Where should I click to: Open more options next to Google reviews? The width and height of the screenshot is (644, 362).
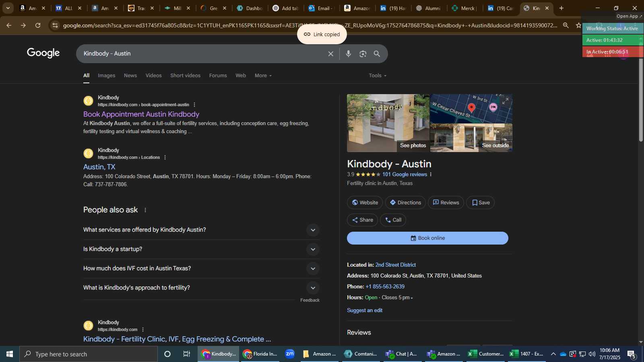(431, 175)
